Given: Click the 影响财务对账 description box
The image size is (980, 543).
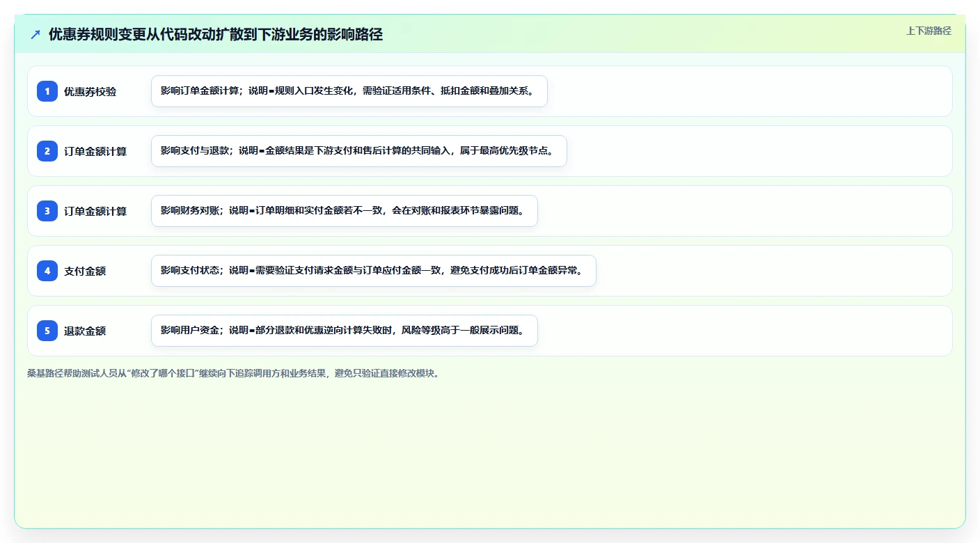Looking at the screenshot, I should tap(345, 211).
